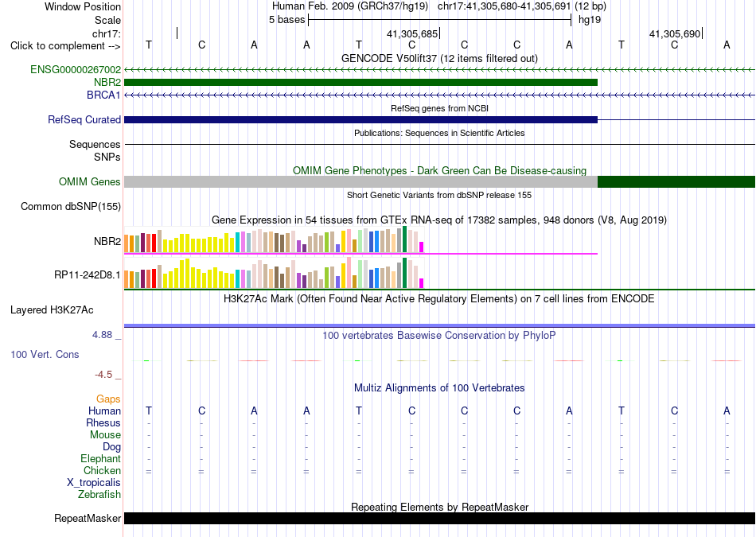Click the BRCA1 gene label
756x537 pixels.
coord(103,95)
